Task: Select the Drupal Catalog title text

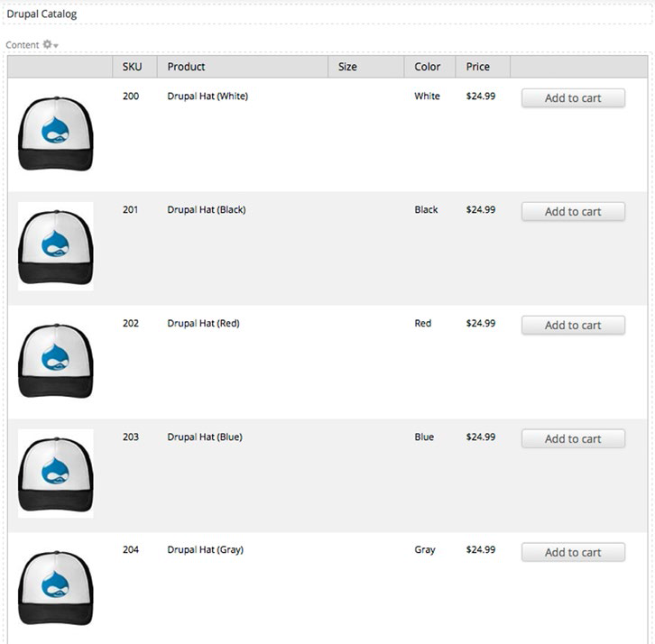Action: (42, 14)
